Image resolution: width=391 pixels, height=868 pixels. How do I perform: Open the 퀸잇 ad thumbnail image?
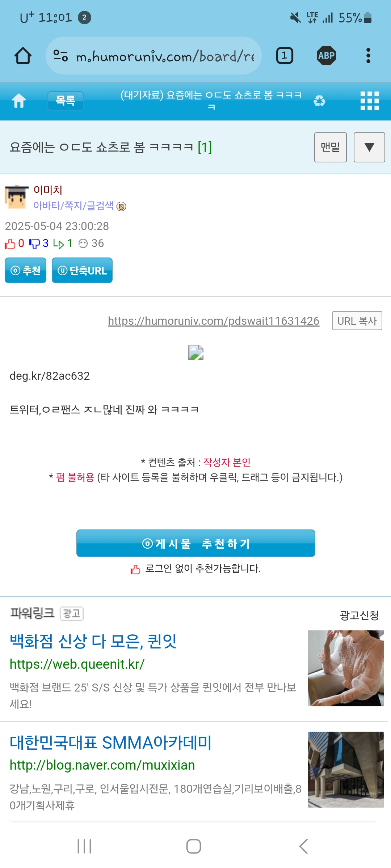click(346, 668)
